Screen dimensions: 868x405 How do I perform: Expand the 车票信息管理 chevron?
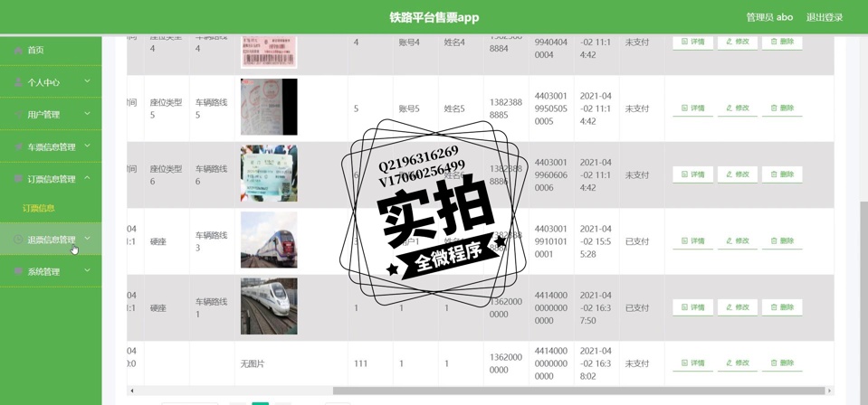(x=88, y=146)
